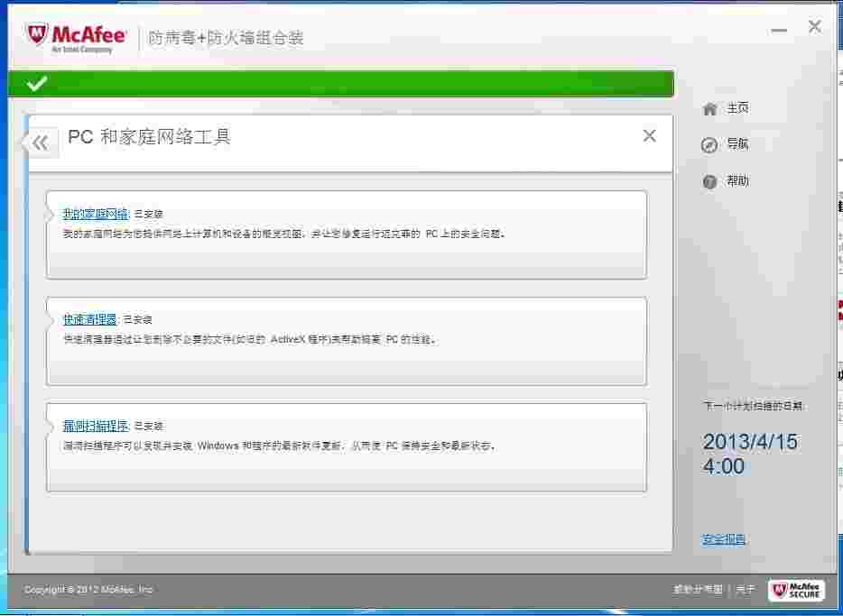Click the green checkmark status icon

point(35,83)
